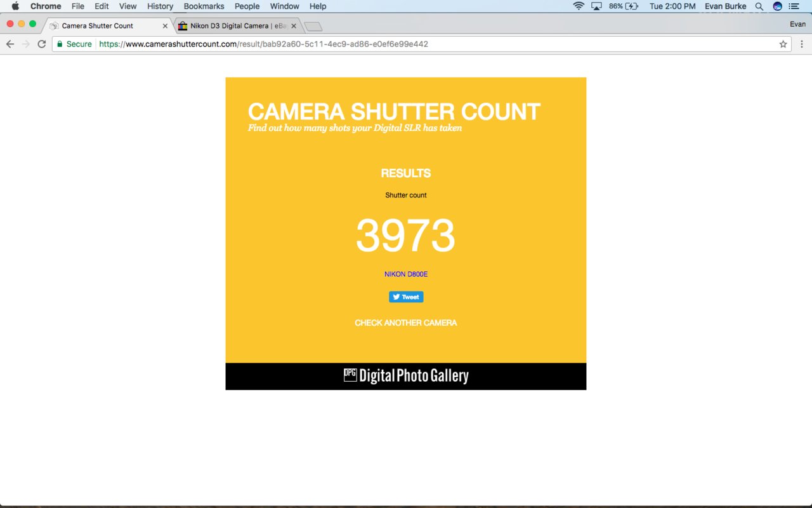Click the Shutter count label
This screenshot has width=812, height=508.
pos(406,195)
